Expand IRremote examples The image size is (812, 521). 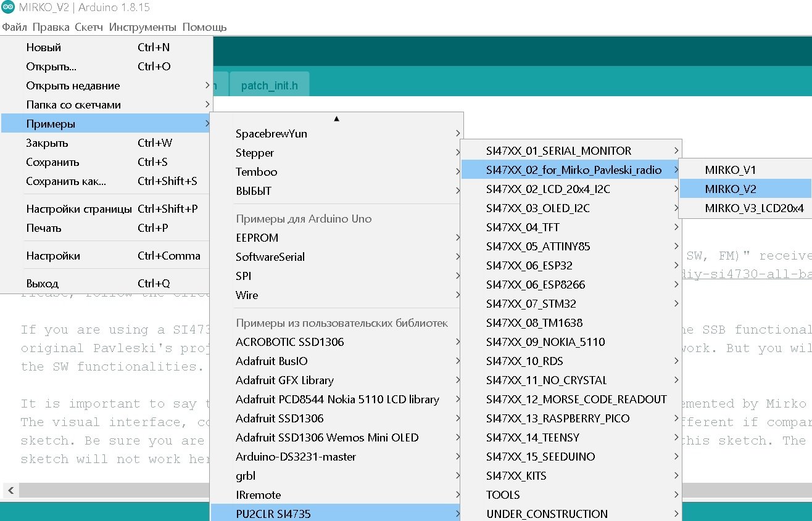(336, 495)
